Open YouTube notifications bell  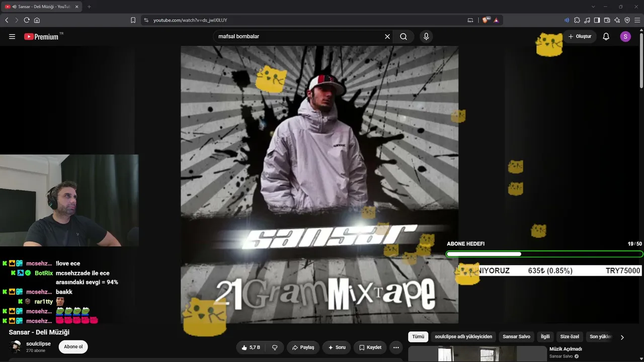click(x=606, y=37)
